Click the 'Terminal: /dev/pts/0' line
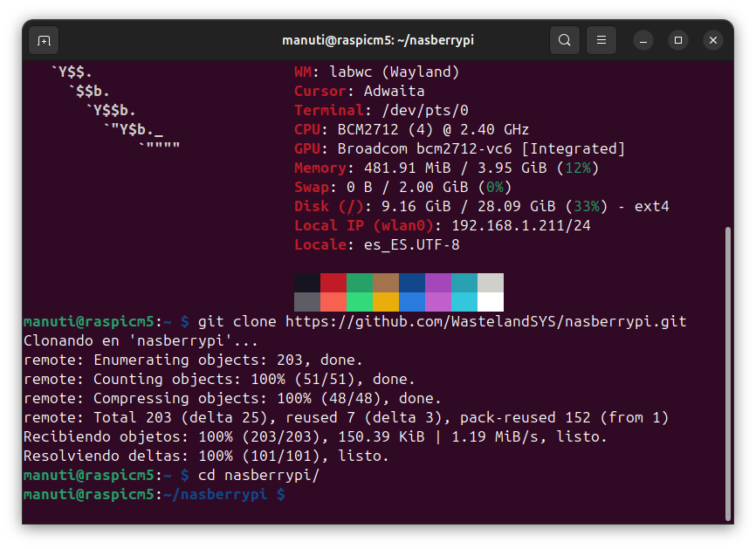756x549 pixels. click(x=381, y=110)
